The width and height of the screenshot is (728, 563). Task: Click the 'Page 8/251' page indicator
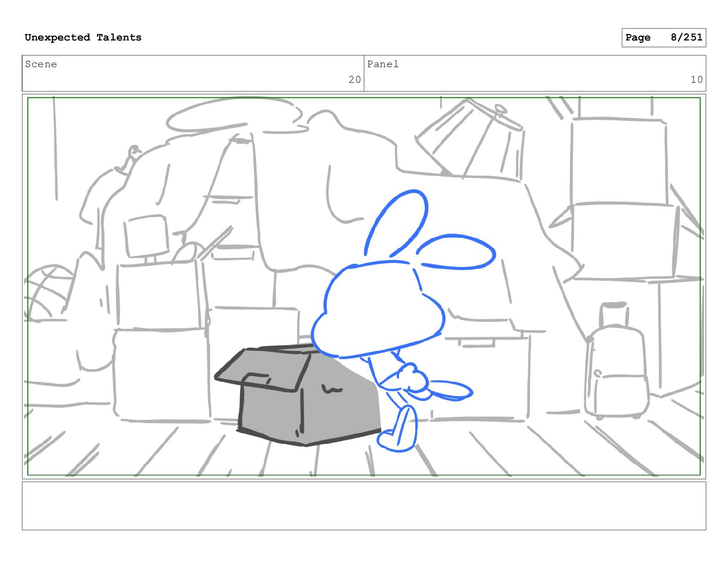pos(664,38)
